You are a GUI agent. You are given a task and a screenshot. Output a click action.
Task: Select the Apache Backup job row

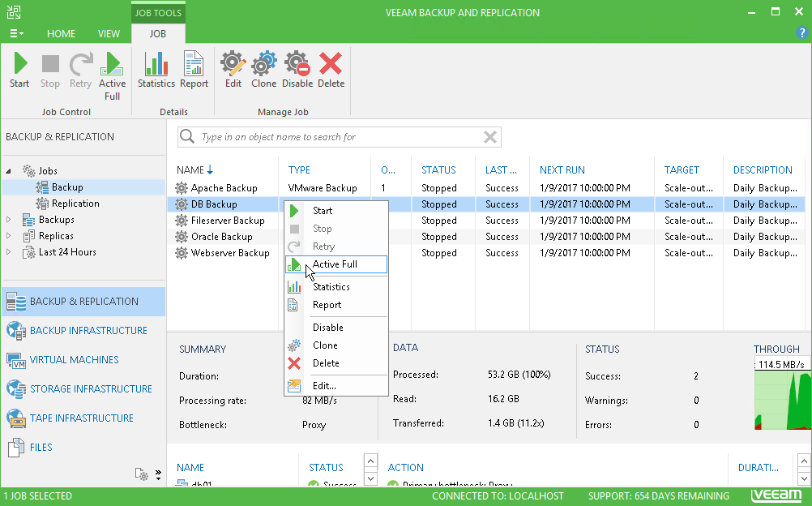pos(485,187)
